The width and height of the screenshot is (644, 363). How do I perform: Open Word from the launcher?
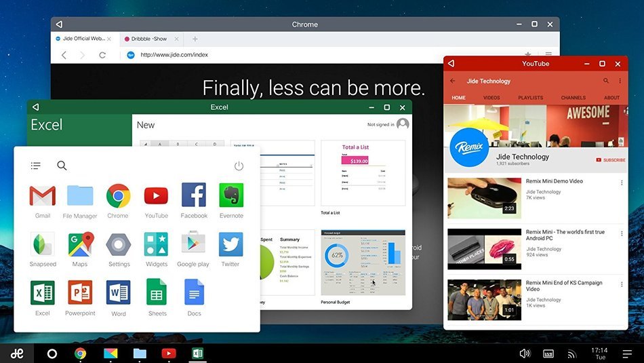pyautogui.click(x=118, y=292)
